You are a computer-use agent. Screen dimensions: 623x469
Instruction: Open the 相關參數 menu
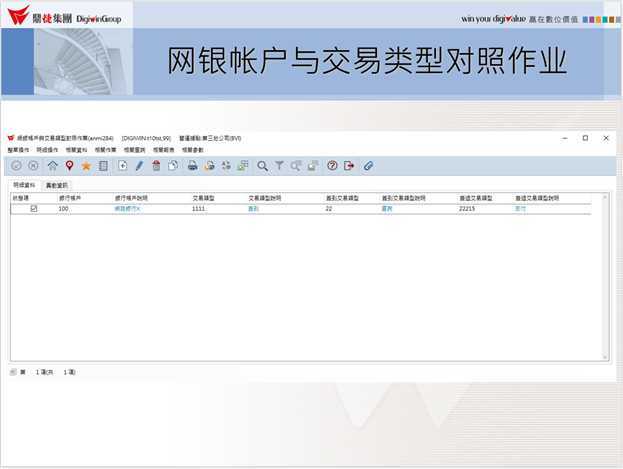pyautogui.click(x=193, y=150)
